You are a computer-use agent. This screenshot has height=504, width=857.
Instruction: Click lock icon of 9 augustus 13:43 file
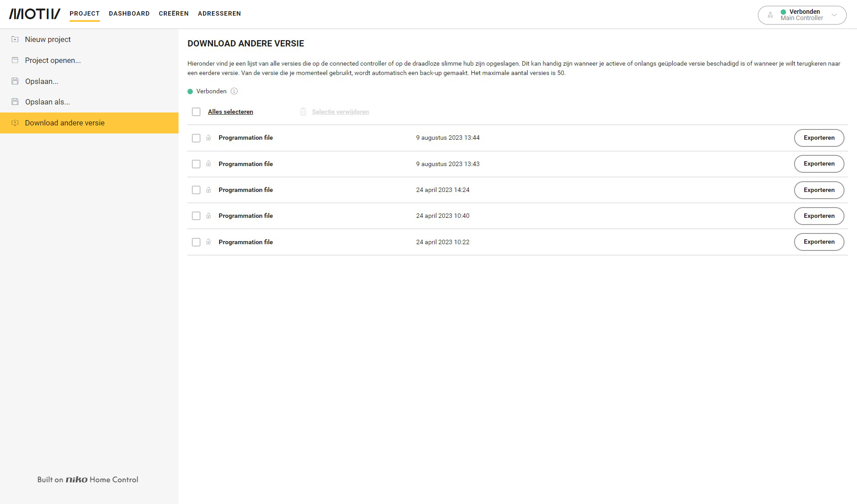pyautogui.click(x=208, y=164)
